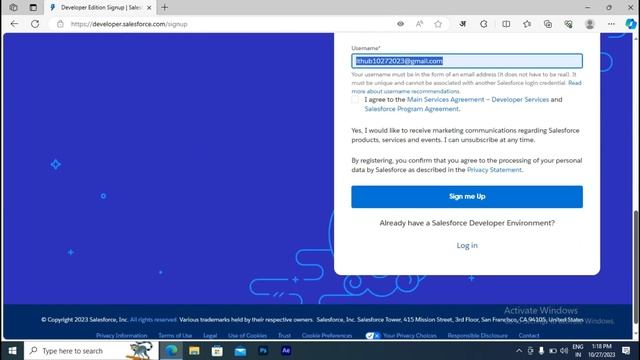Open the Windows Start menu
The image size is (640, 360).
(x=12, y=351)
